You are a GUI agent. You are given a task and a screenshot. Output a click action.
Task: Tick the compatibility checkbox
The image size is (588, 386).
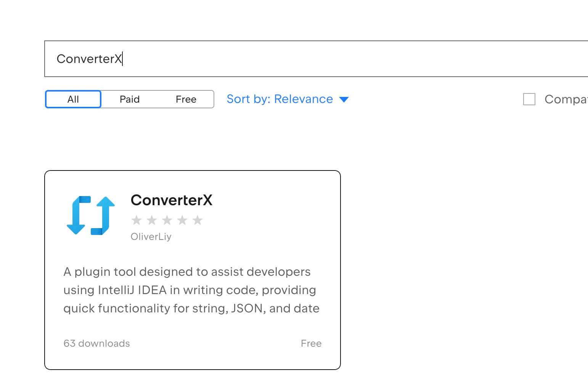point(529,99)
